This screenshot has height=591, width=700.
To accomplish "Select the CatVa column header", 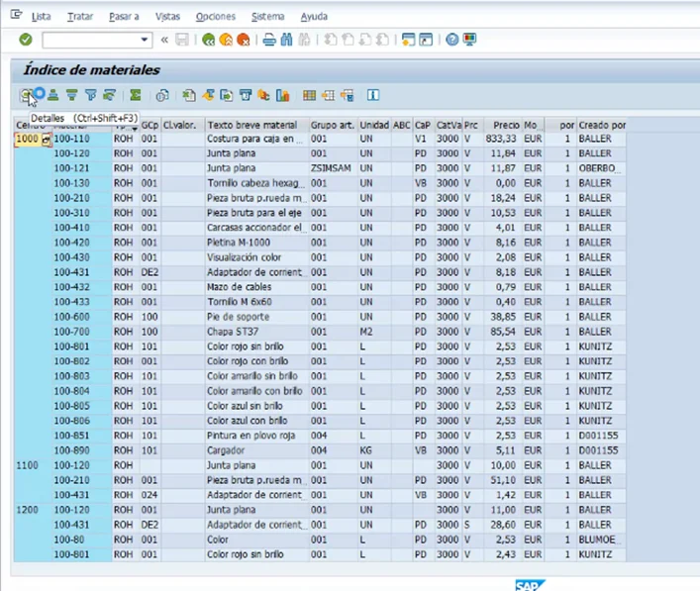I will point(449,125).
